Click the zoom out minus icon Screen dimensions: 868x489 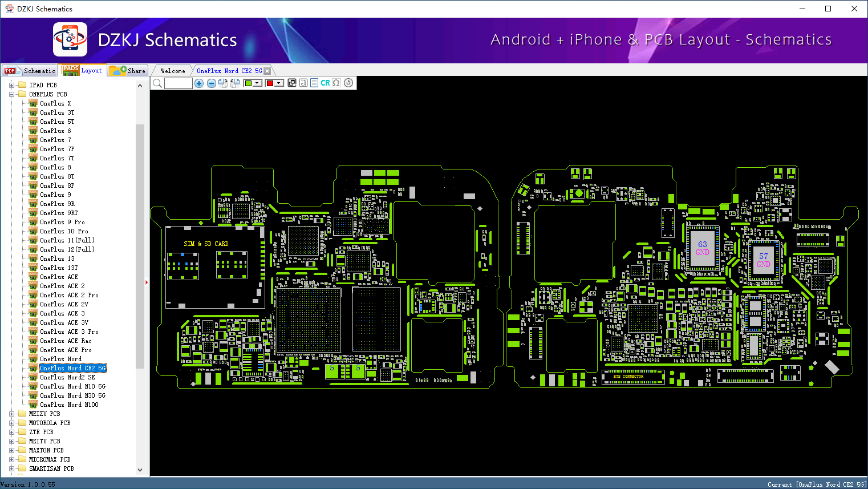pyautogui.click(x=211, y=83)
